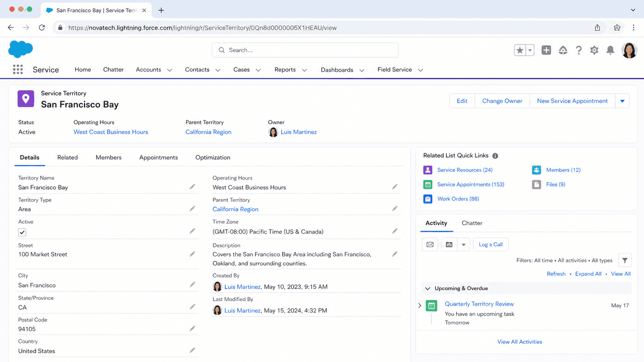Open the Setup gear icon
Viewport: 644px width, 362px height.
click(594, 50)
